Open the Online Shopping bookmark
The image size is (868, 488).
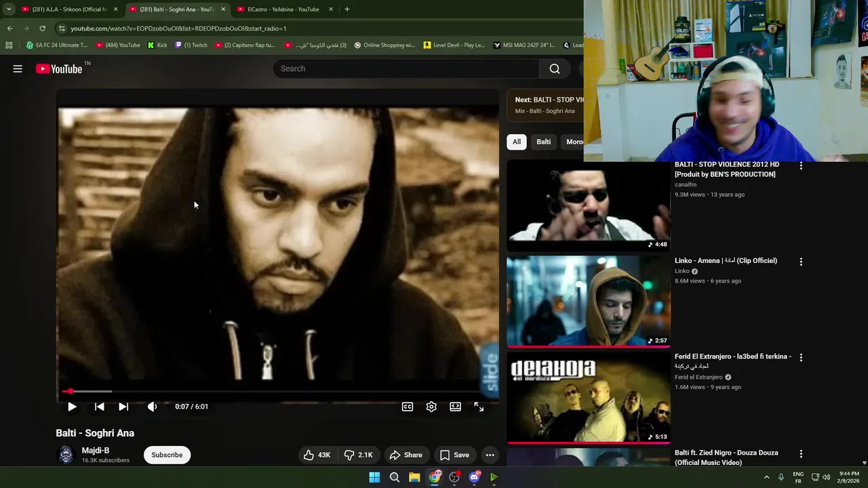coord(384,45)
